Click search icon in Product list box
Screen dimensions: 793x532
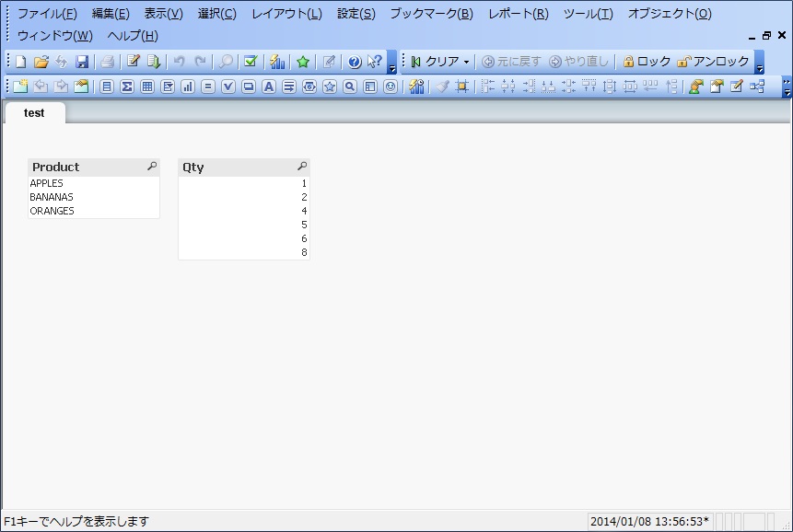[x=152, y=166]
